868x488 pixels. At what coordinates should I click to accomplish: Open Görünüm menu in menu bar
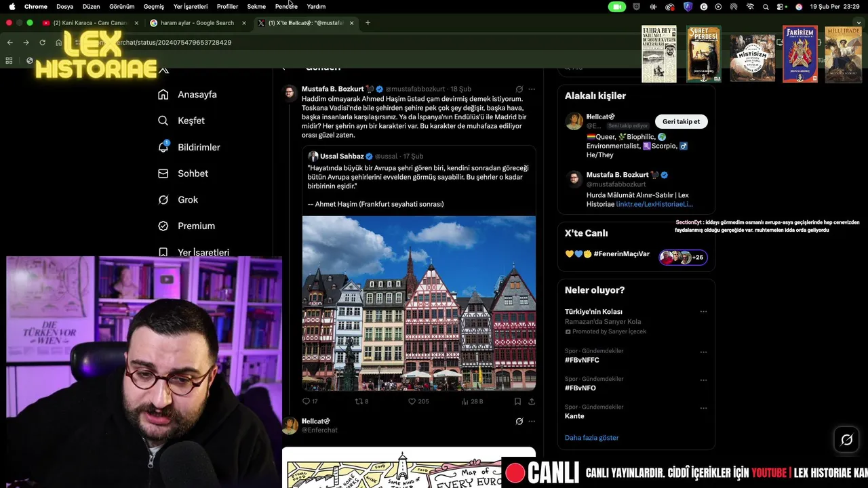coord(122,6)
